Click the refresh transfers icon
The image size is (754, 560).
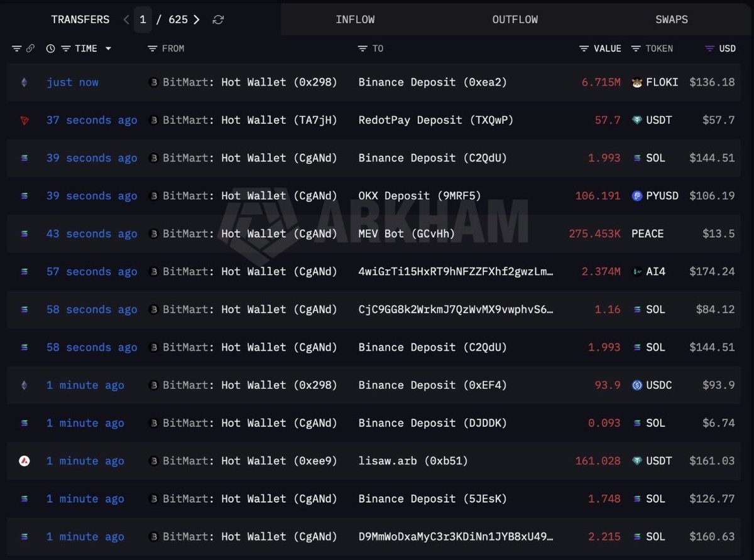click(x=218, y=19)
